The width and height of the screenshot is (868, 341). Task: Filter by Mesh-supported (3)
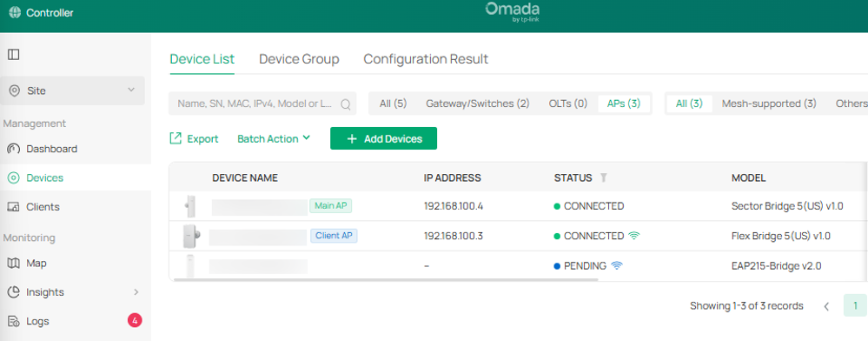(x=769, y=104)
